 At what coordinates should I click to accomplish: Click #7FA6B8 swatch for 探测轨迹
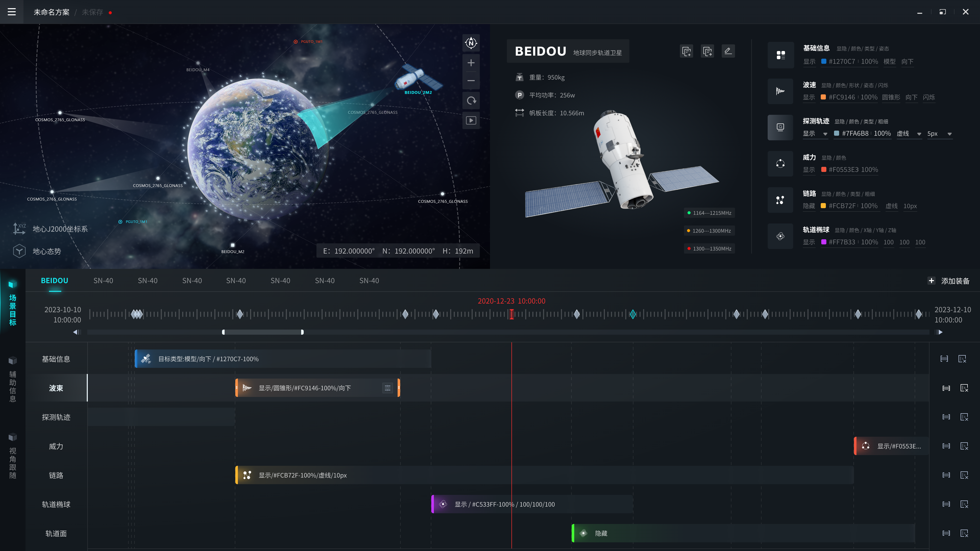836,133
